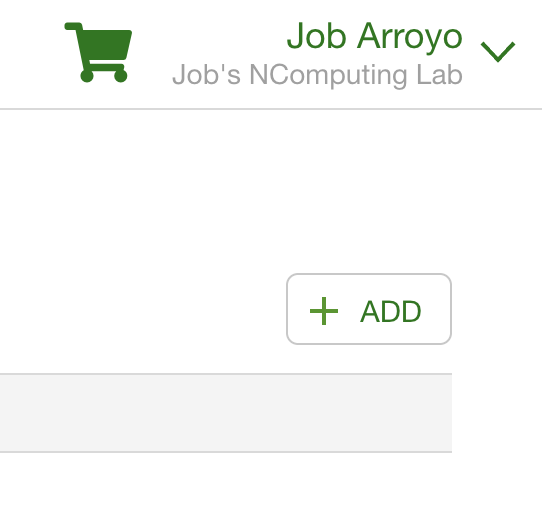The image size is (542, 512).
Task: Click Job's NComputing Lab organization label
Action: click(x=317, y=75)
